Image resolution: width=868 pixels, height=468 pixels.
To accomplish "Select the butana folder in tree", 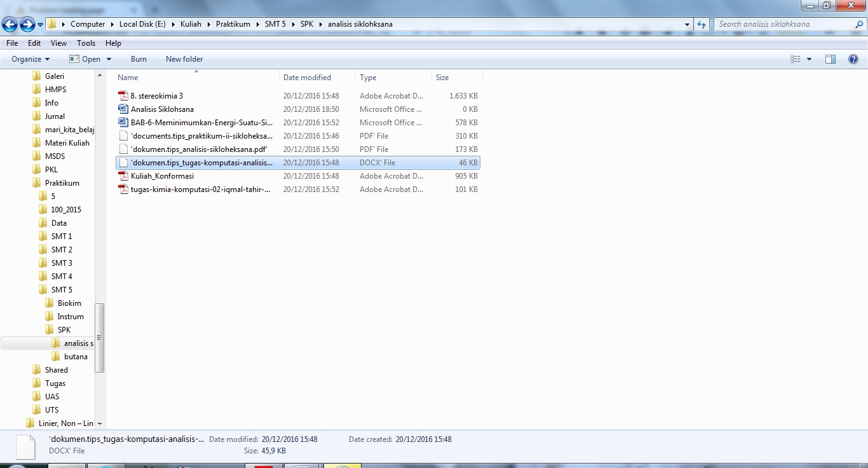I will (76, 357).
